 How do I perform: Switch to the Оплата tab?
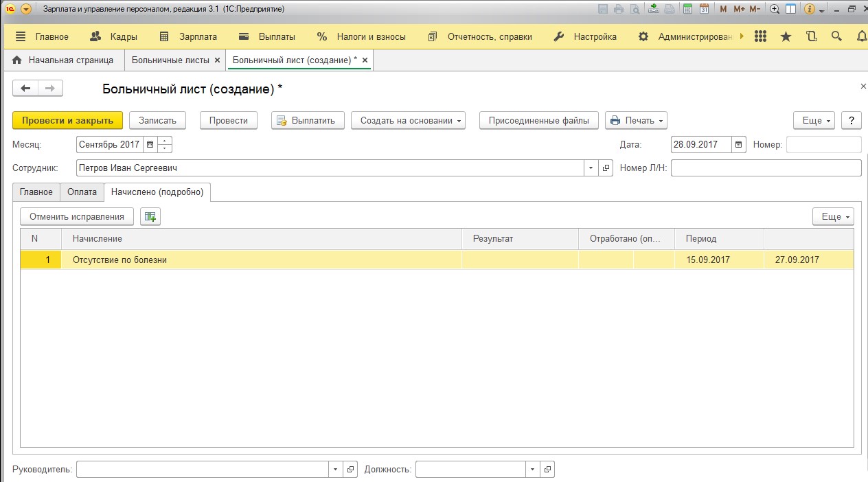pyautogui.click(x=82, y=192)
